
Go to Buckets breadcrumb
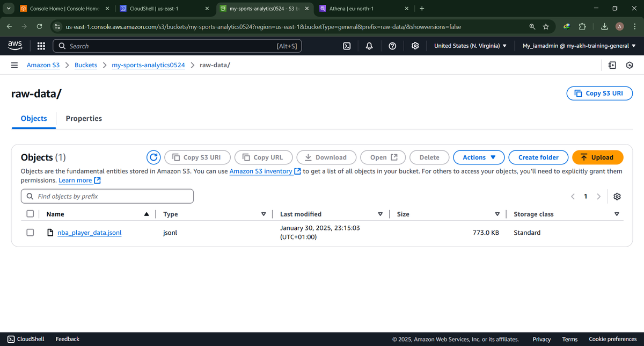coord(86,65)
